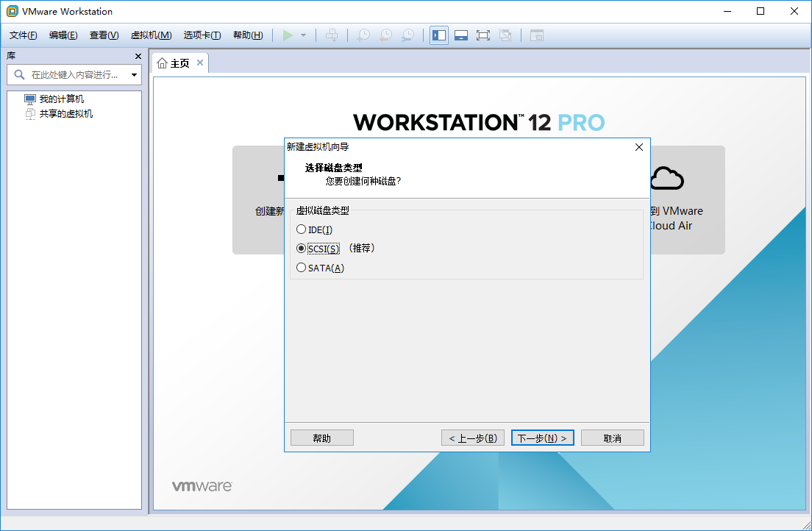This screenshot has width=812, height=531.
Task: Maximize the VMware Workstation window
Action: pyautogui.click(x=761, y=11)
